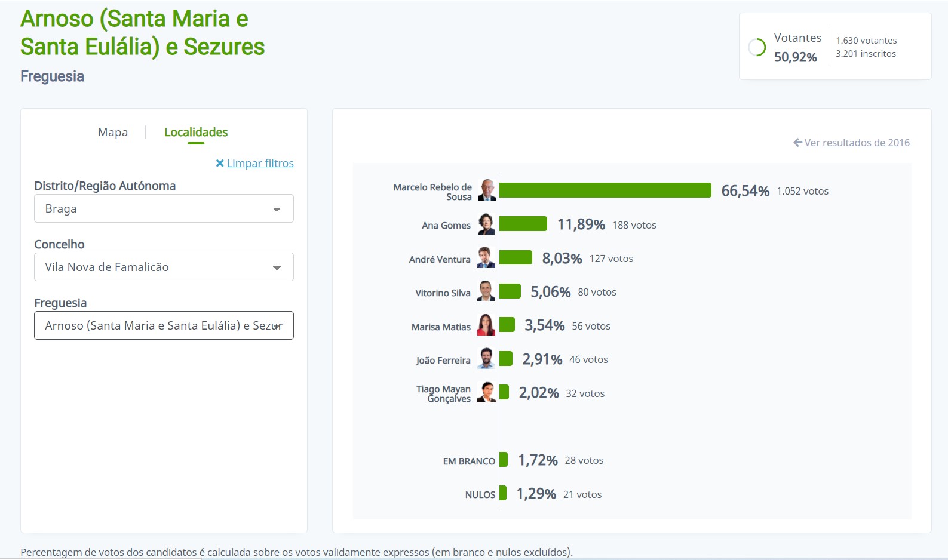The height and width of the screenshot is (560, 948).
Task: Click Tiago Mayan Gonçalves' portrait icon
Action: (487, 393)
